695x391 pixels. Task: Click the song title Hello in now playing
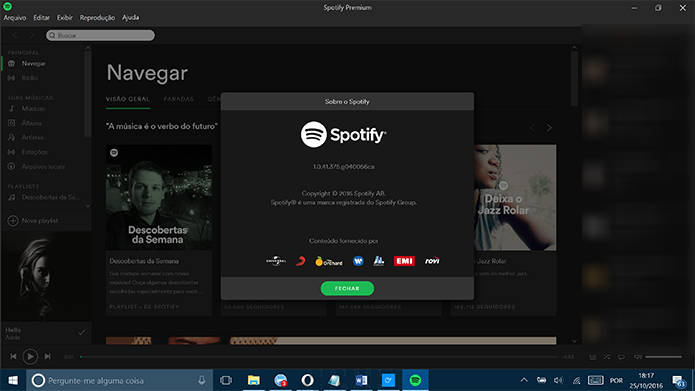click(13, 330)
